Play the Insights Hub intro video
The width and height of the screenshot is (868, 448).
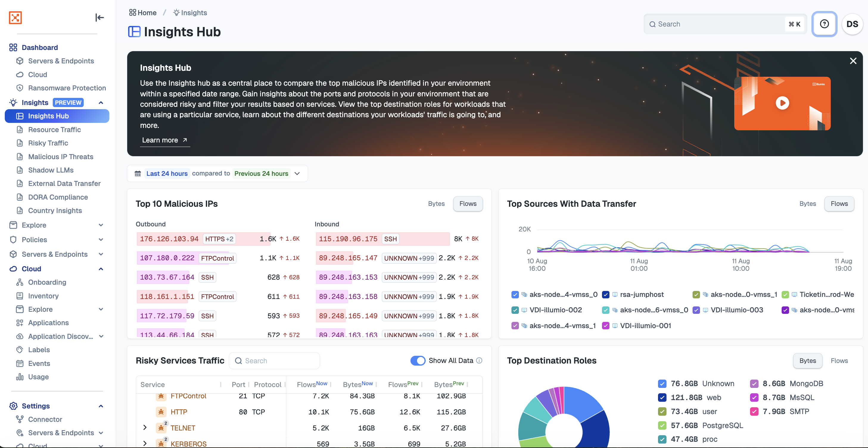(x=782, y=103)
